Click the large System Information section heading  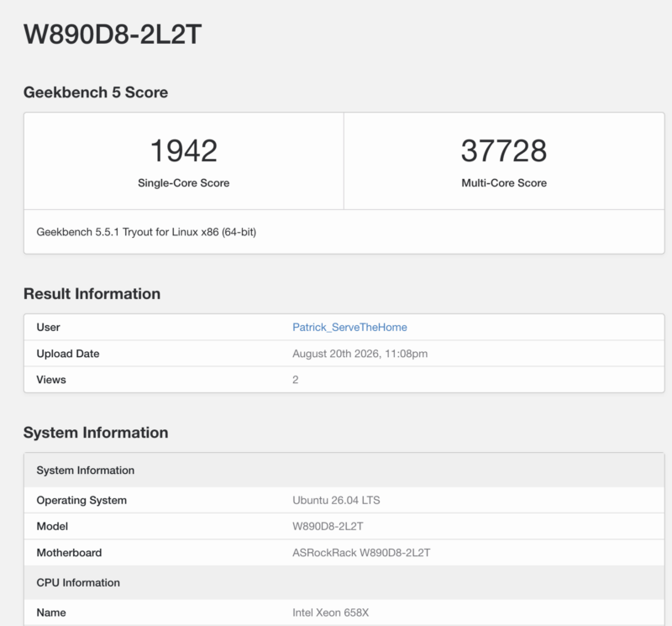click(96, 432)
